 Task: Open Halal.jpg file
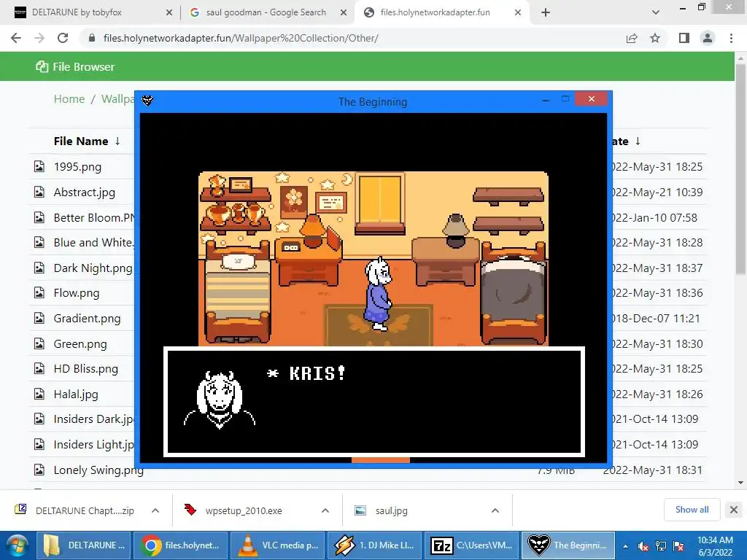[76, 394]
